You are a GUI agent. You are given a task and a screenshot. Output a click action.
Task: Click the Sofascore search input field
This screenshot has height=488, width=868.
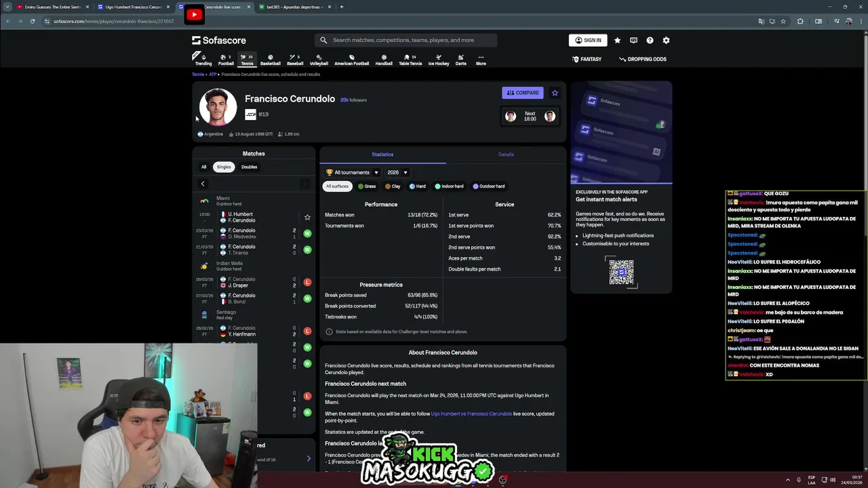click(406, 40)
